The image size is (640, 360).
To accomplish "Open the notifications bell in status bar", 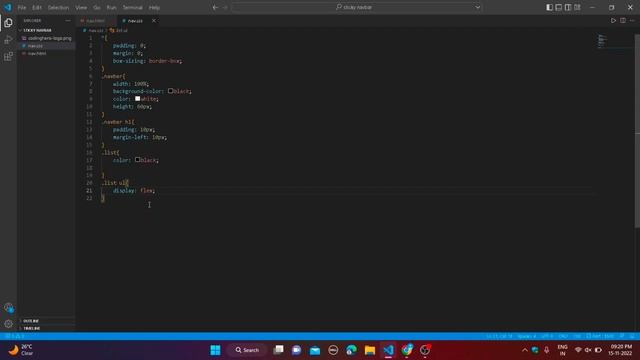I will pos(631,336).
